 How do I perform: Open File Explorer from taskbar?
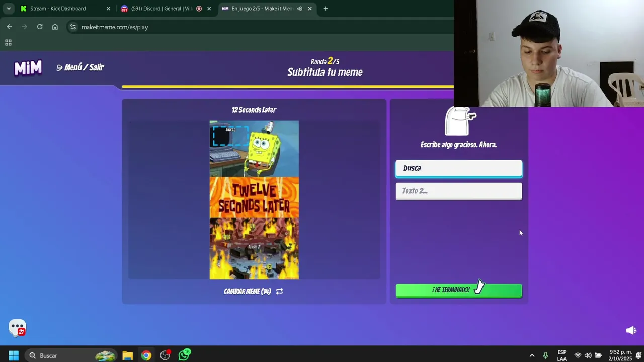coord(127,355)
